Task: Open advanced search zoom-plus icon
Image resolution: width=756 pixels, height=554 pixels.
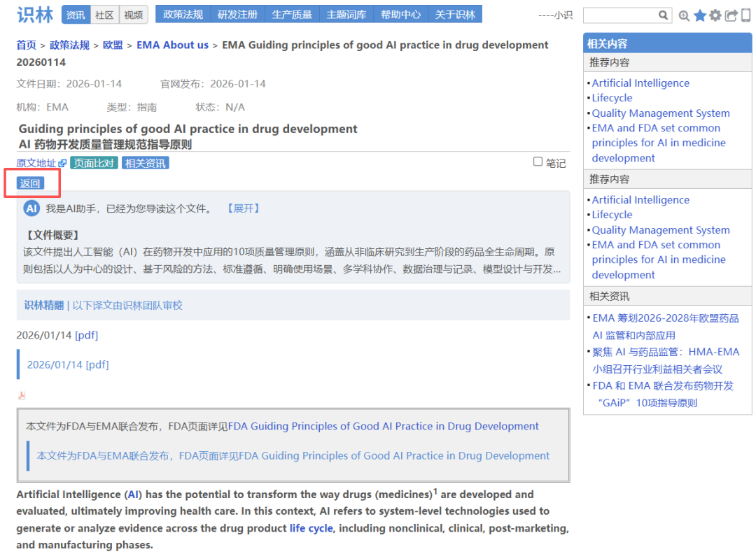Action: [x=685, y=15]
